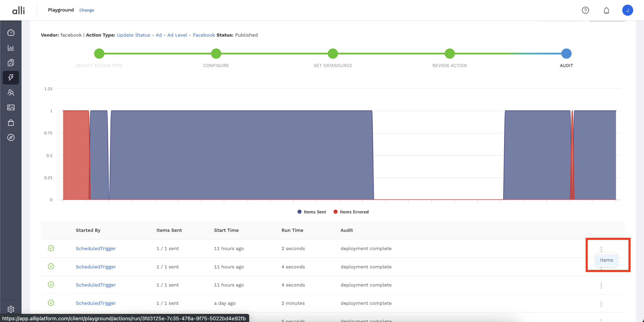
Task: Open three-dot menu on 'a day ago' row
Action: (x=601, y=303)
